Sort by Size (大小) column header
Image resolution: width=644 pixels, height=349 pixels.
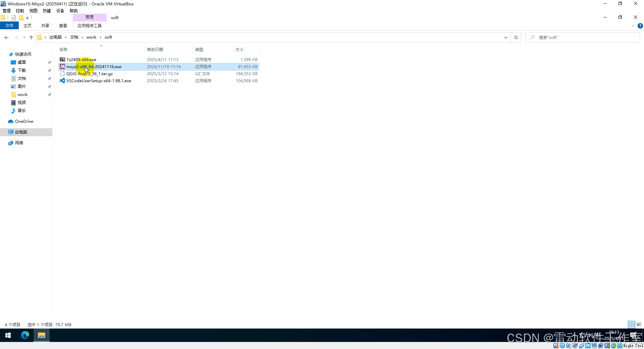(239, 50)
